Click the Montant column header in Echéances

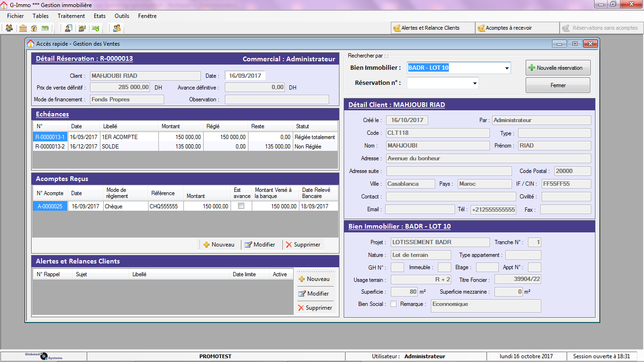(x=181, y=126)
